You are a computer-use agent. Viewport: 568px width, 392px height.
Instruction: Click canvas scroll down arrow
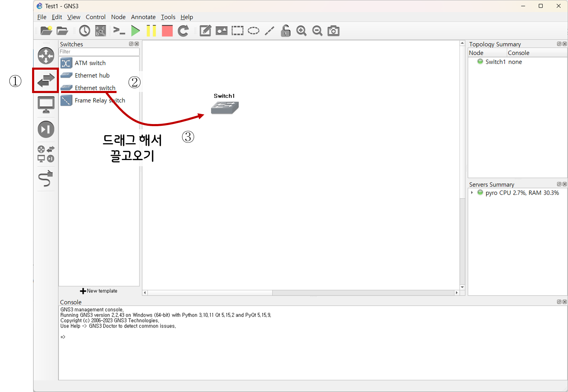(x=462, y=287)
